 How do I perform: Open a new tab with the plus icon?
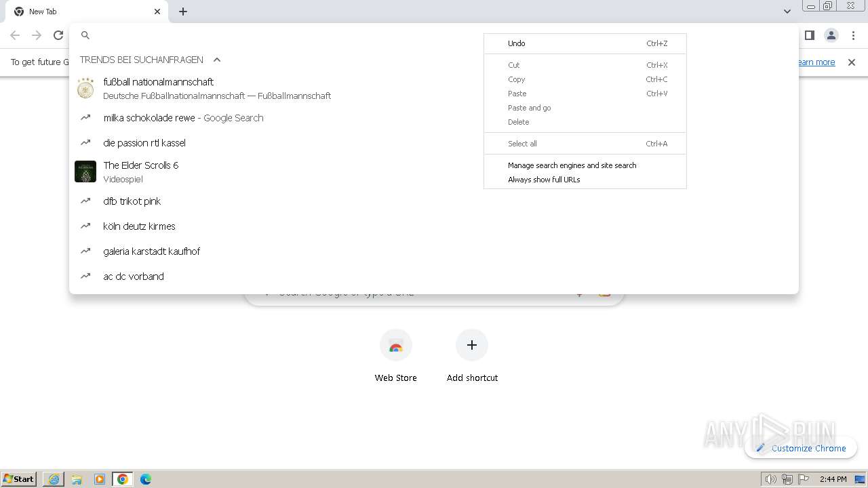click(x=183, y=12)
